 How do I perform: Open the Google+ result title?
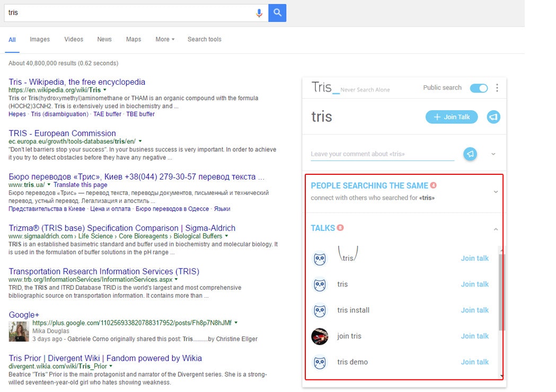pos(24,315)
